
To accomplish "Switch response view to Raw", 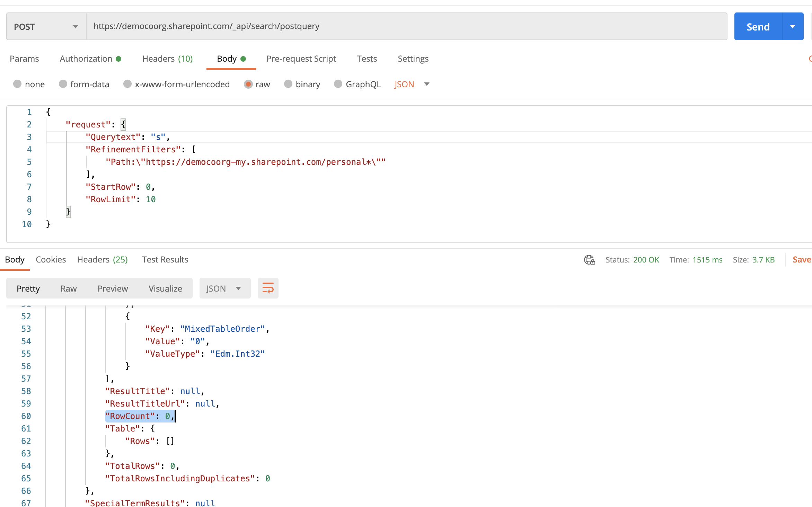I will click(69, 288).
